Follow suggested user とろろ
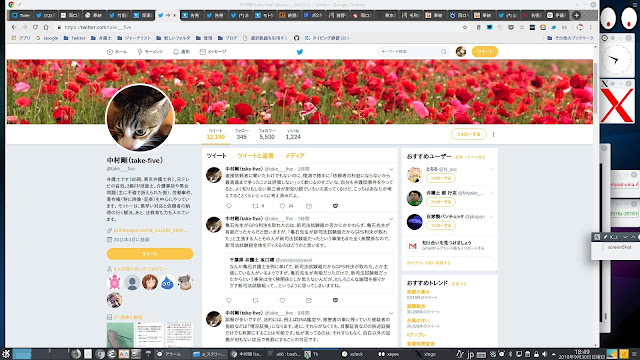The height and width of the screenshot is (360, 640). point(441,178)
